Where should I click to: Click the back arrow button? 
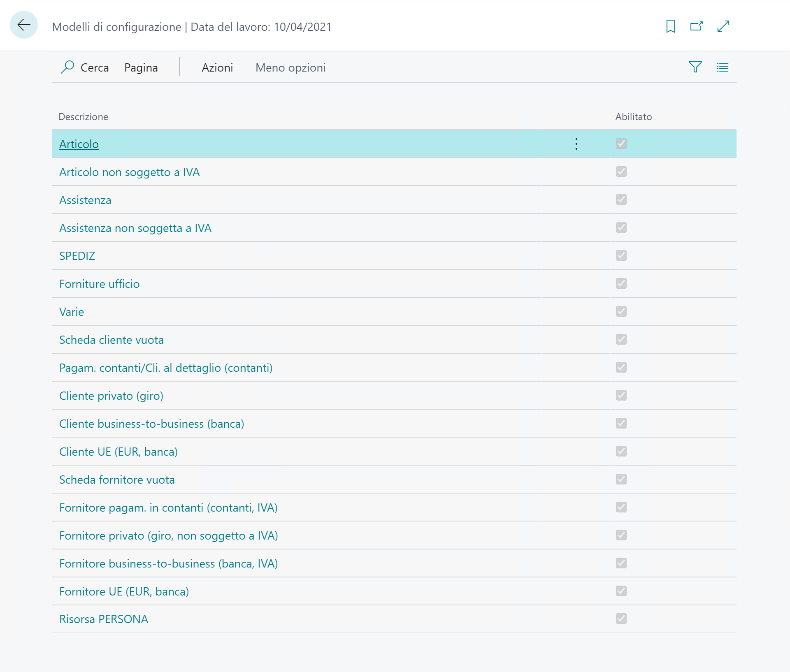24,25
